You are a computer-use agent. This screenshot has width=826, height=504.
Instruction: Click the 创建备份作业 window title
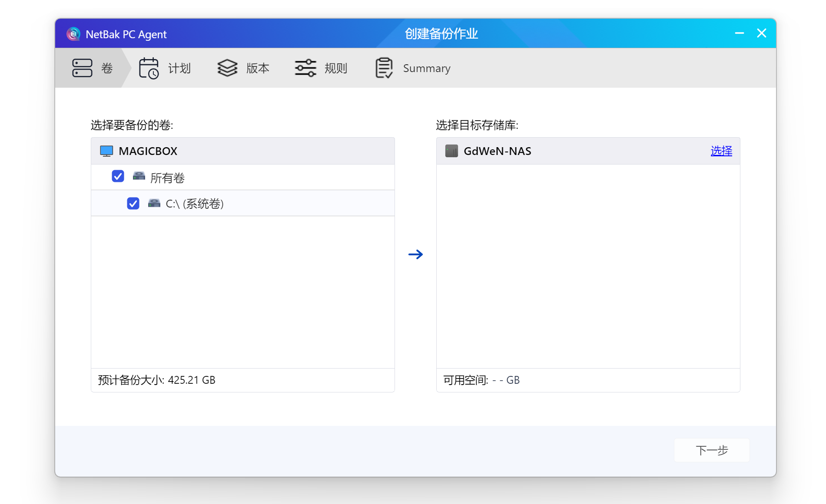coord(441,33)
